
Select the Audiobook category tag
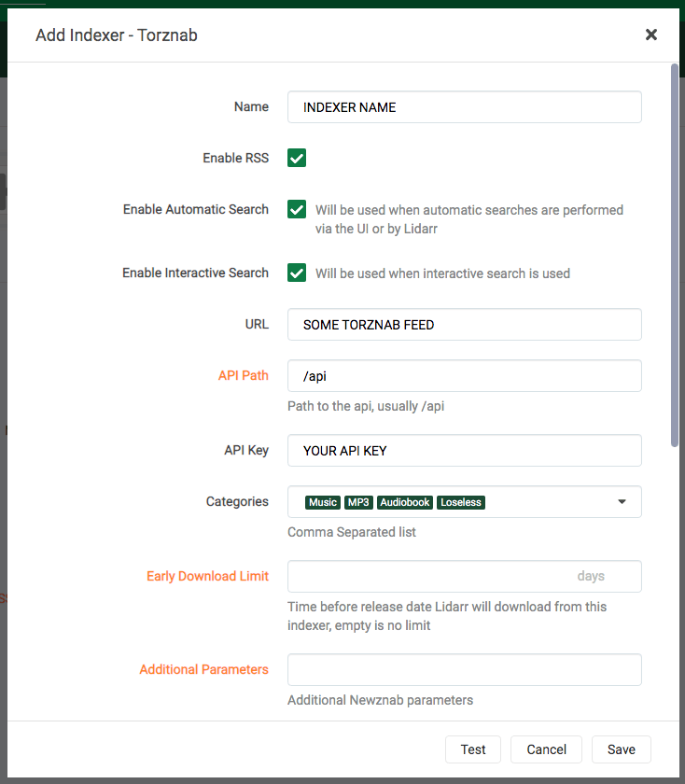click(x=405, y=502)
